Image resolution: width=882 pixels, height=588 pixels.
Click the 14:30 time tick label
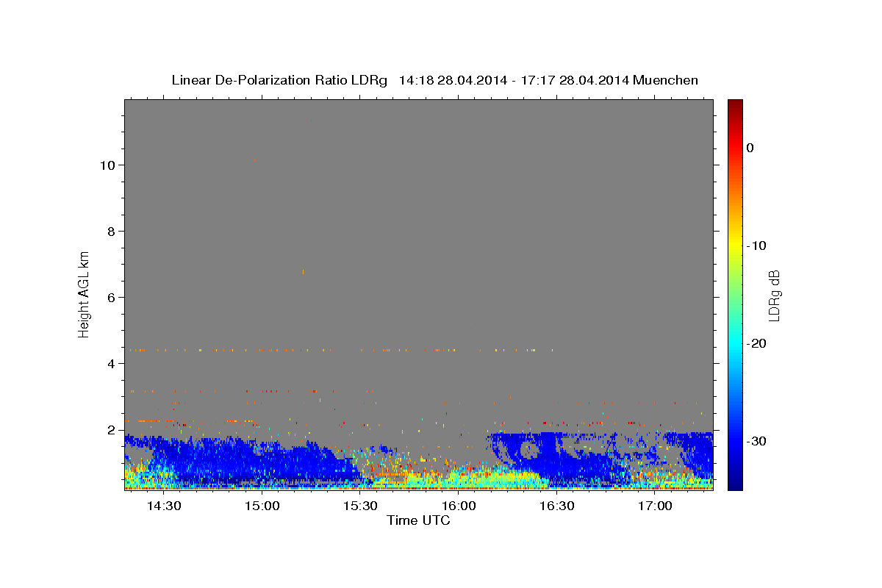[163, 506]
